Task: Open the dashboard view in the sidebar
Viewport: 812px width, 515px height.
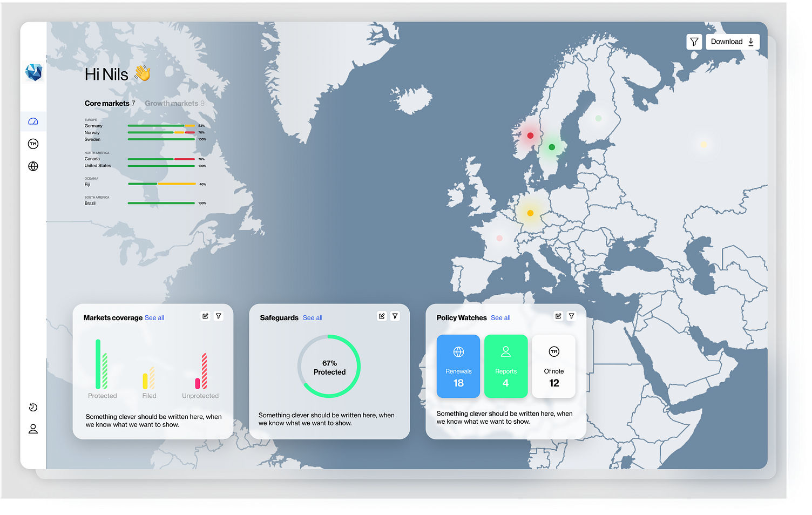Action: coord(33,121)
